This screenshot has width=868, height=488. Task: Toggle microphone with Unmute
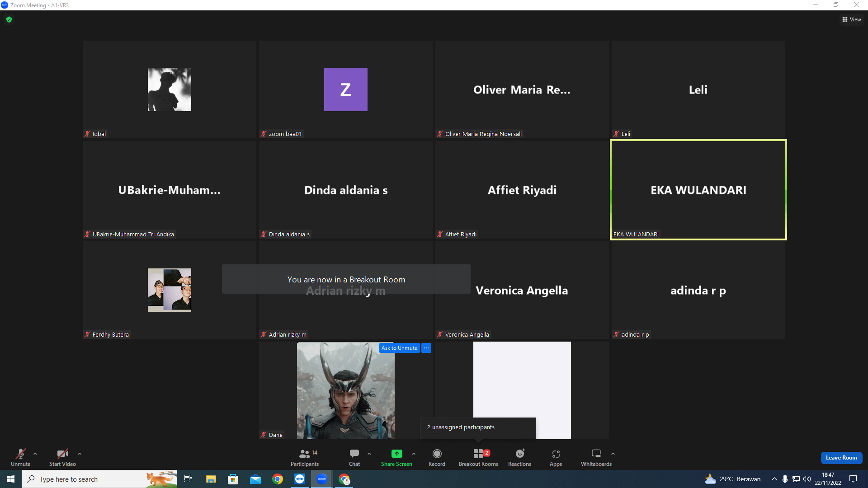21,457
